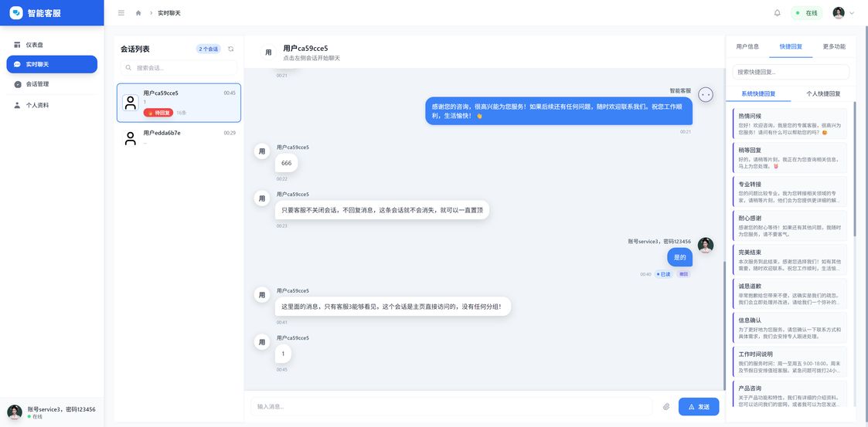The height and width of the screenshot is (427, 868).
Task: Click the 智能客服 logo icon
Action: pos(16,13)
